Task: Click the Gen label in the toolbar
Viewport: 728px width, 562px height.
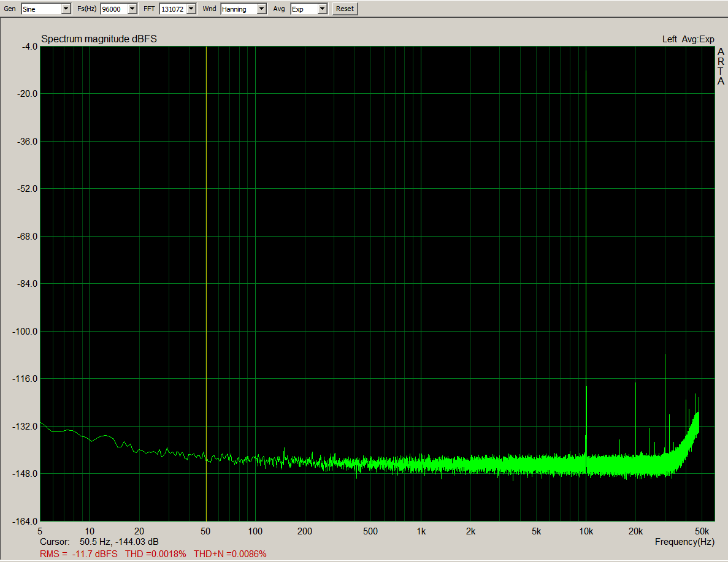Action: (x=10, y=9)
